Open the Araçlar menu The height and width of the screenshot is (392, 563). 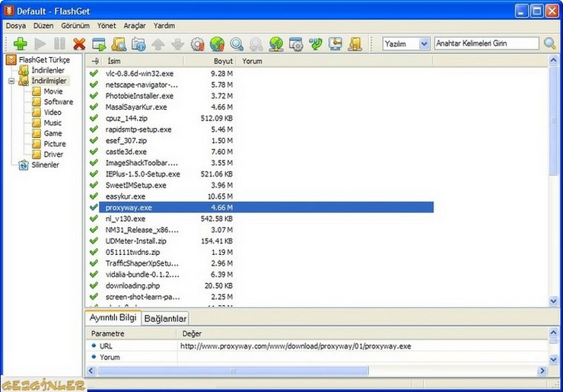pos(135,26)
